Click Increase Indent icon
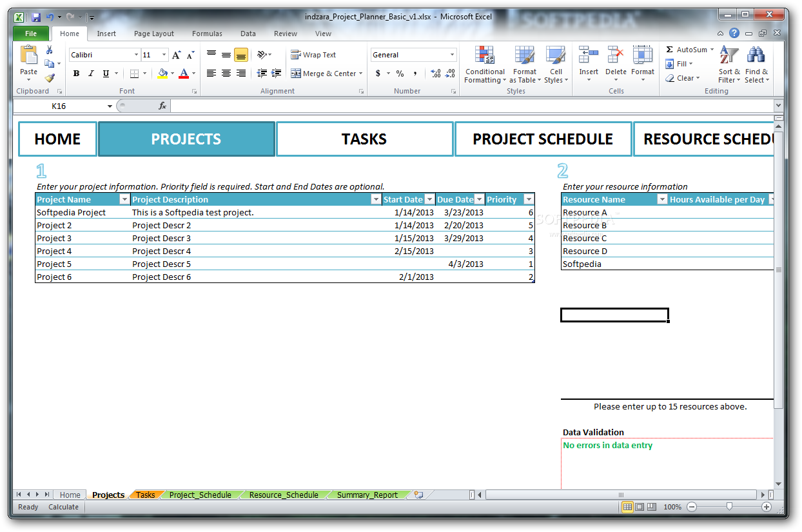802x532 pixels. pos(276,74)
